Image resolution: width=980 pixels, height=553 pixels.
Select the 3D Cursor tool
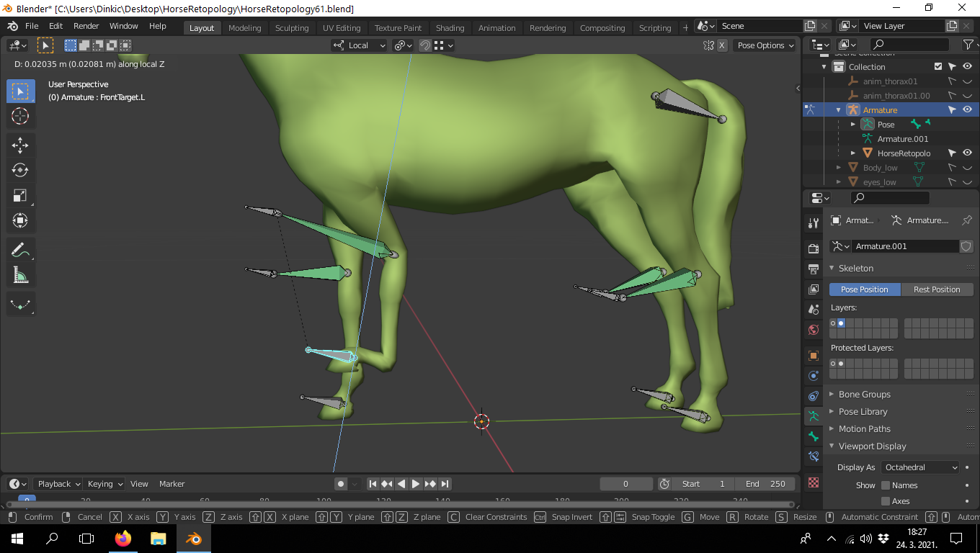20,116
